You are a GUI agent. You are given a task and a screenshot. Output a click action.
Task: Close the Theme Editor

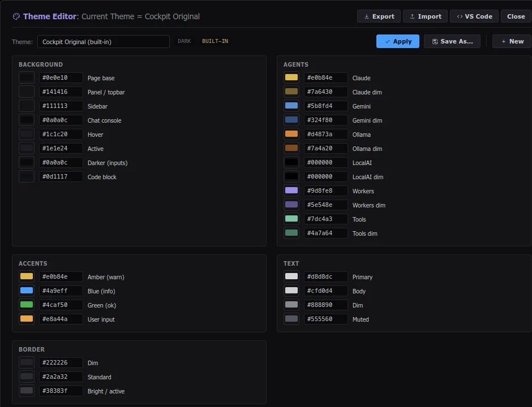pos(516,16)
